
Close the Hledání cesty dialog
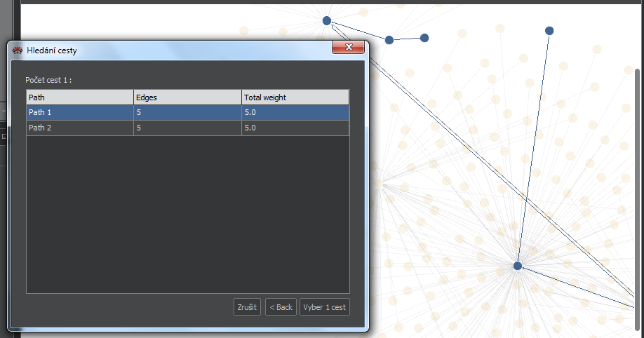[x=348, y=47]
